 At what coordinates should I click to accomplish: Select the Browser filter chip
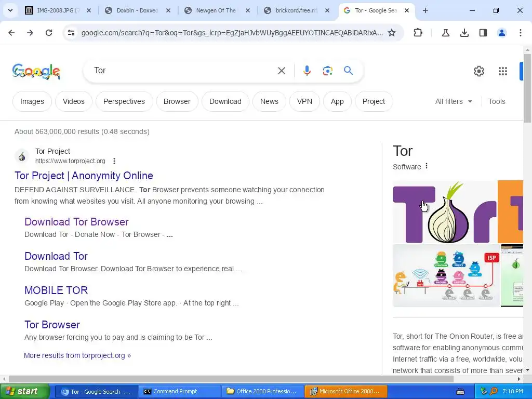[x=177, y=101]
